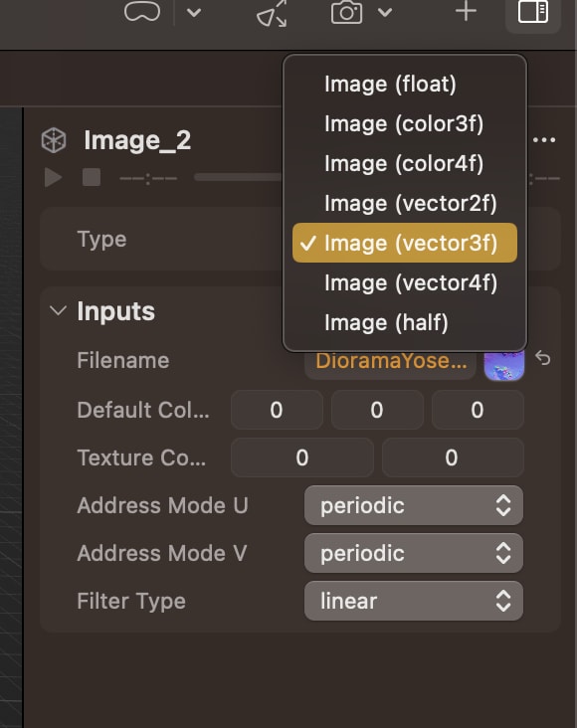This screenshot has height=728, width=577.
Task: Choose Image (color4f) menu option
Action: [405, 163]
